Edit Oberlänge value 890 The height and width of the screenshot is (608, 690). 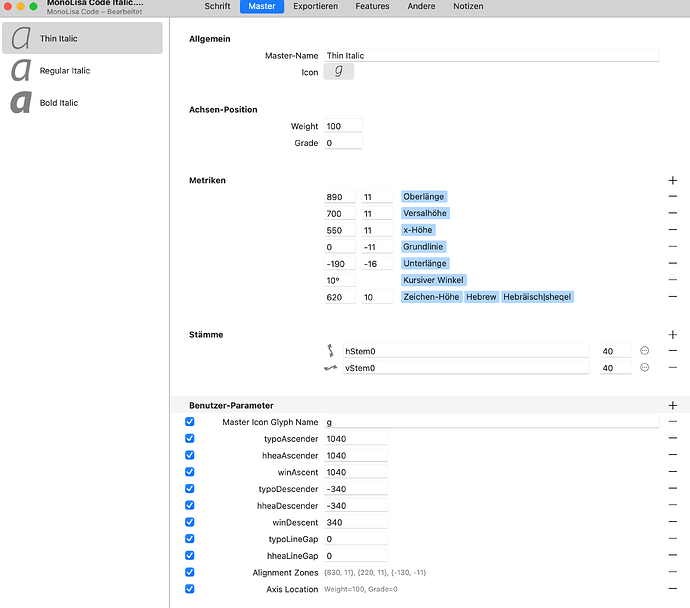pos(340,197)
